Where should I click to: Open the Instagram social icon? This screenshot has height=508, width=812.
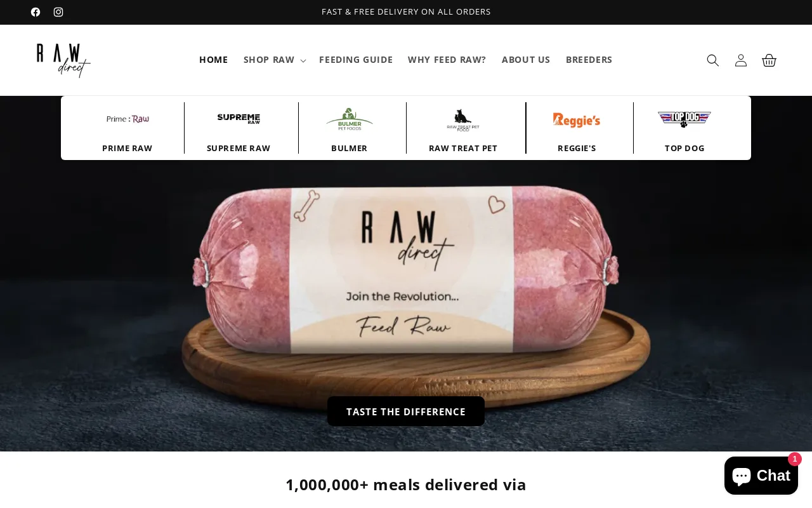[58, 12]
